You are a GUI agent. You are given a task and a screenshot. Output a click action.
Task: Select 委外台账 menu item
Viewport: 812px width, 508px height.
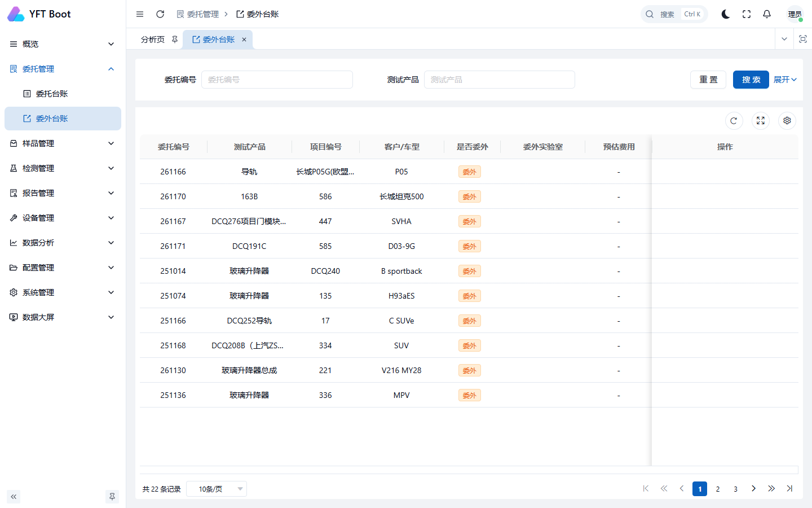coord(63,119)
